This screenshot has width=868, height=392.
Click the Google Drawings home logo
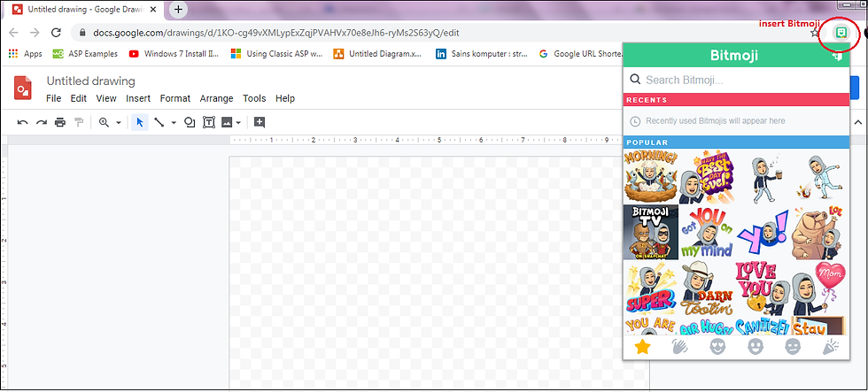pyautogui.click(x=23, y=88)
